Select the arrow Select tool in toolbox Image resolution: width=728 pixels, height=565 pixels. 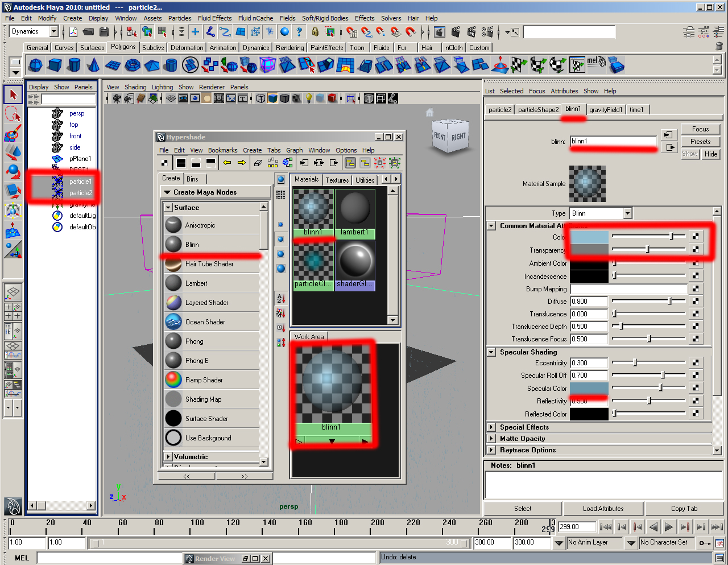tap(13, 95)
